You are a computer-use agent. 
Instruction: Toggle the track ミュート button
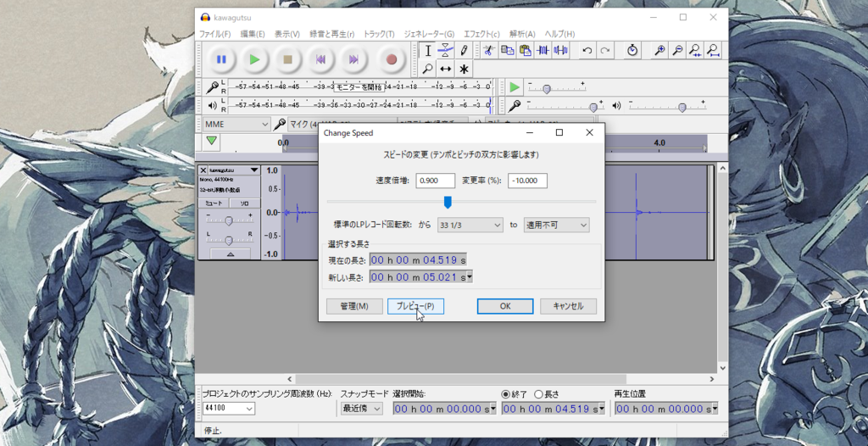pos(214,203)
